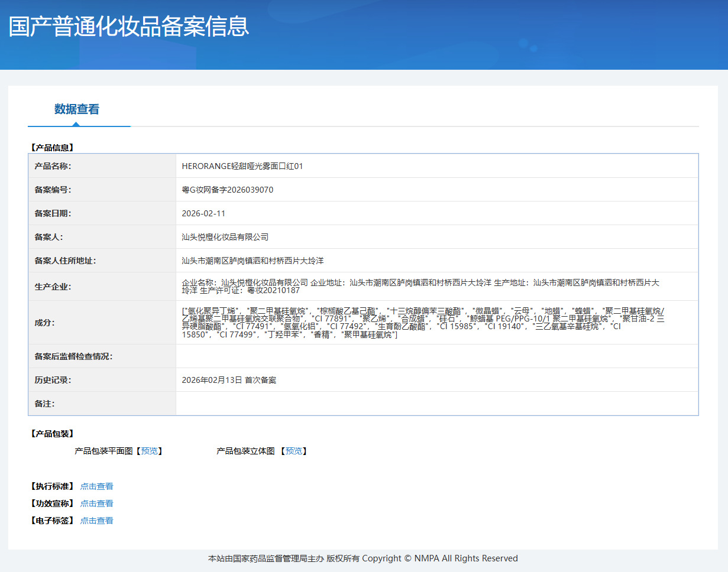Viewport: 728px width, 572px height.
Task: Click the 备案人住所地址 row label
Action: click(x=65, y=261)
